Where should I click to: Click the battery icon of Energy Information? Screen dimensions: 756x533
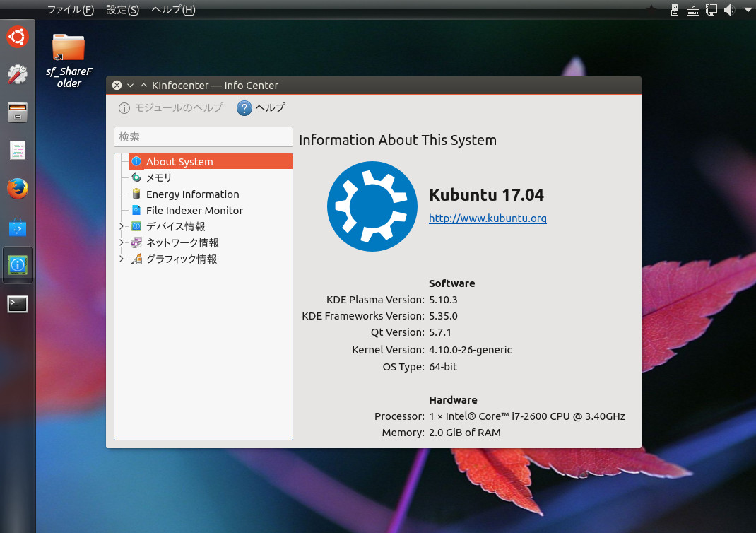coord(136,194)
